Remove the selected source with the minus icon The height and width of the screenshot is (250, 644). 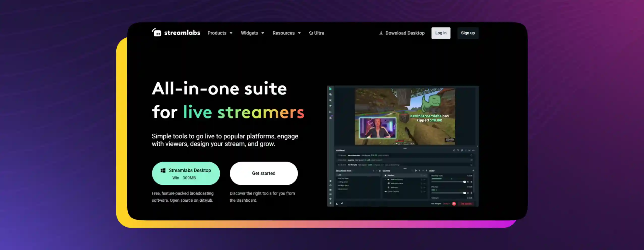423,171
